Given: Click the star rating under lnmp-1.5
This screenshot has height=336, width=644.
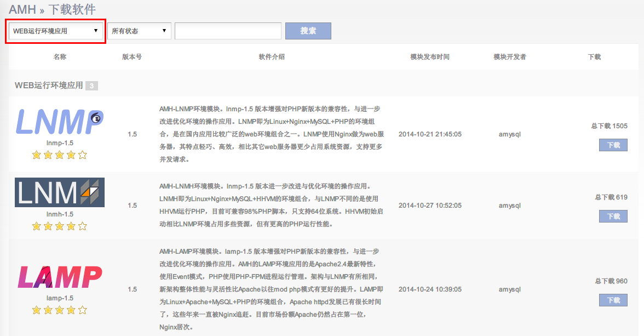Looking at the screenshot, I should (x=60, y=155).
